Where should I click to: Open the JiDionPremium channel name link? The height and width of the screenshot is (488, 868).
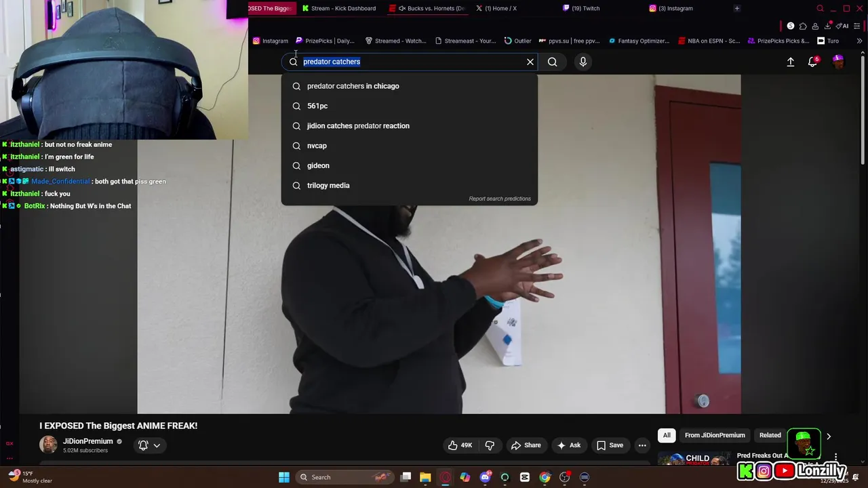[x=88, y=441]
